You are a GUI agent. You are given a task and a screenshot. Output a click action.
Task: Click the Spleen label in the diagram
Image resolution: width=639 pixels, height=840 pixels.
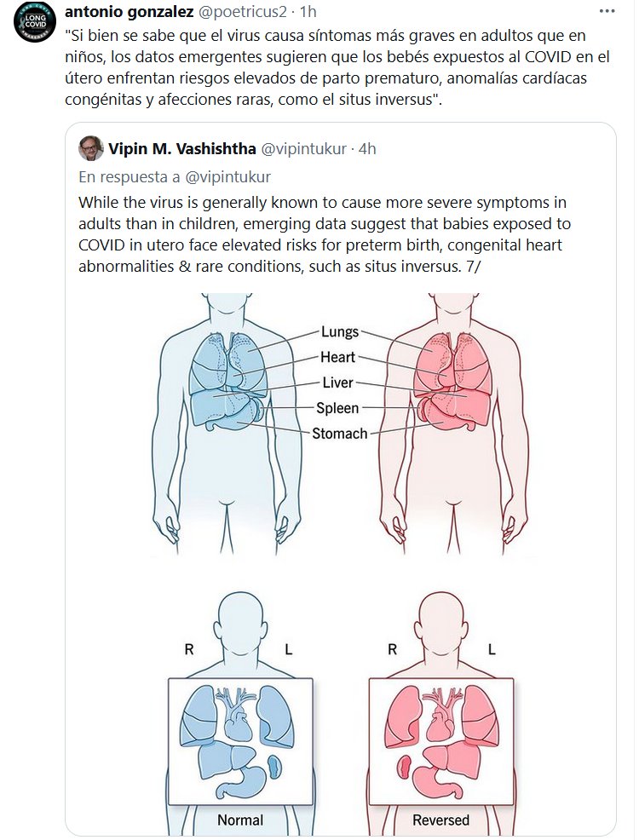coord(337,408)
